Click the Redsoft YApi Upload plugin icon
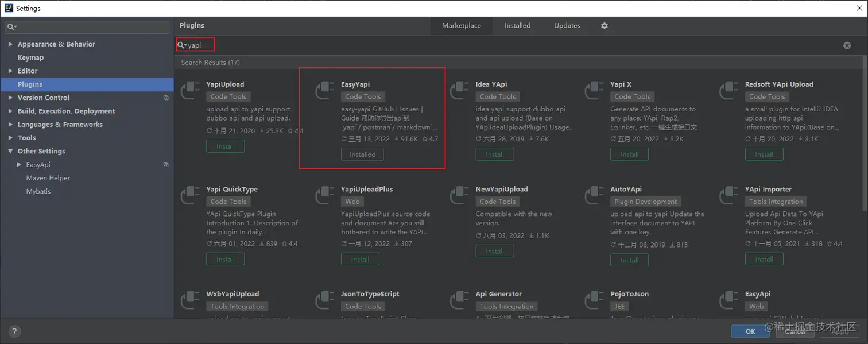 [x=729, y=91]
